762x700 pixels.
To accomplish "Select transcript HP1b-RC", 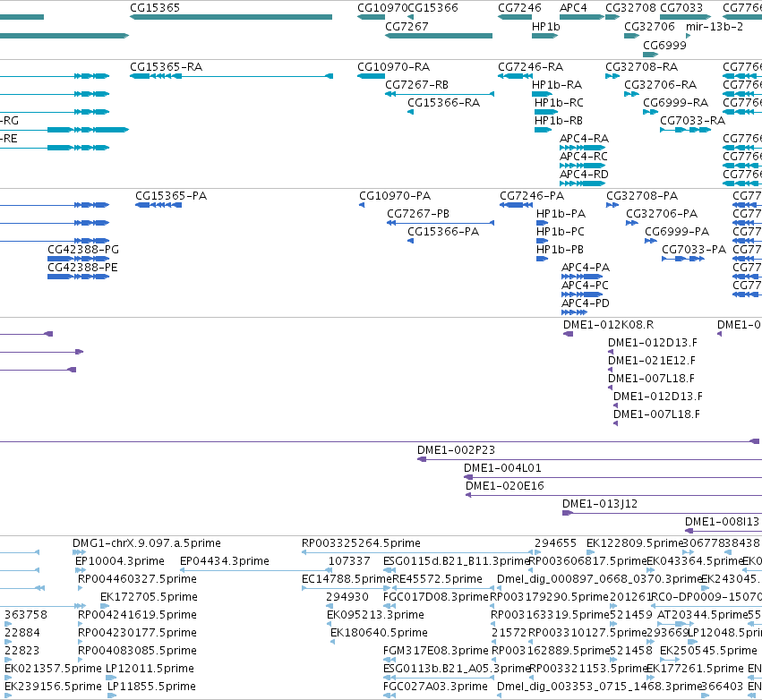I will coord(559,103).
